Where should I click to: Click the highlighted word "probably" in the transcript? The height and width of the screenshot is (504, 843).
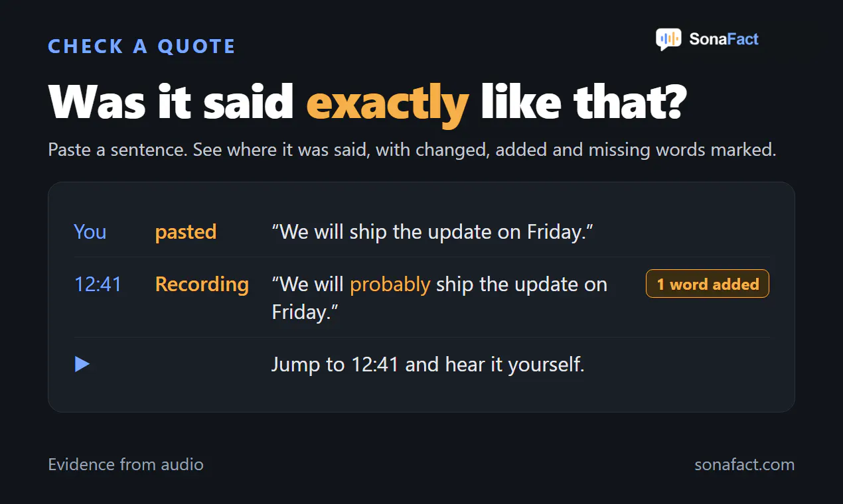pos(390,284)
